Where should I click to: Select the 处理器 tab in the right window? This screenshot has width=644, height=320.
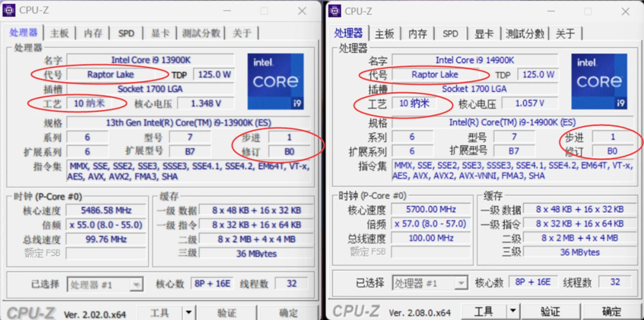tap(348, 33)
